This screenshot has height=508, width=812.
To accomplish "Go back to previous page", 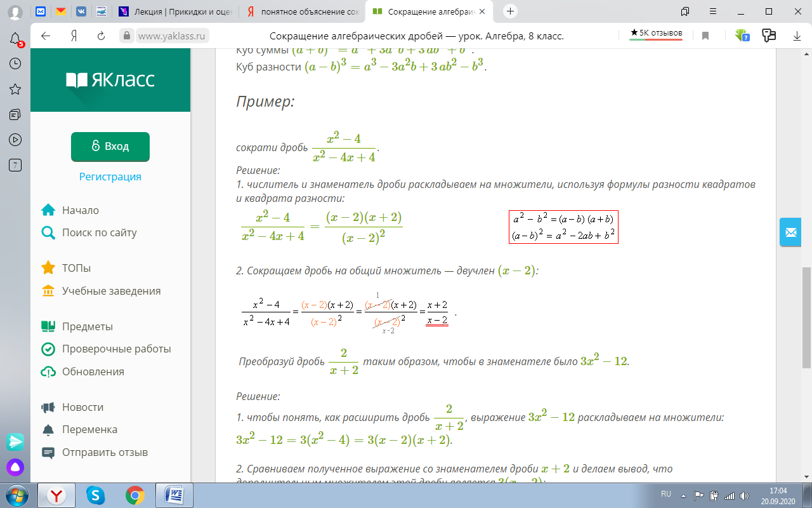I will click(46, 36).
